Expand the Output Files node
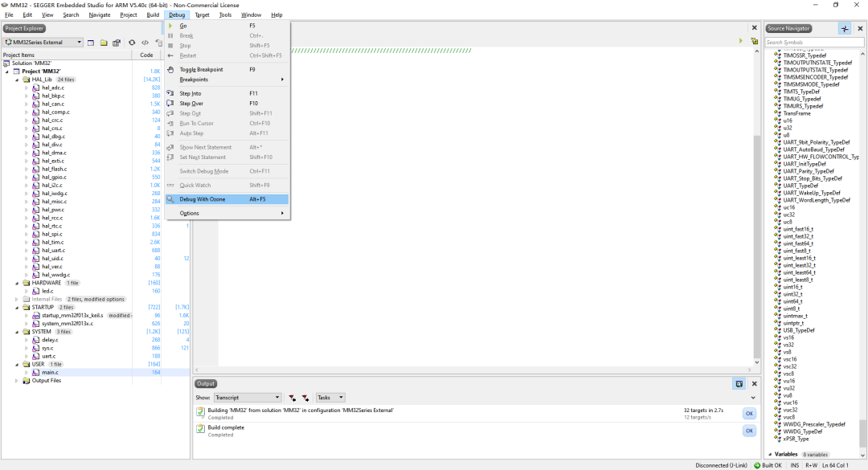 point(17,381)
